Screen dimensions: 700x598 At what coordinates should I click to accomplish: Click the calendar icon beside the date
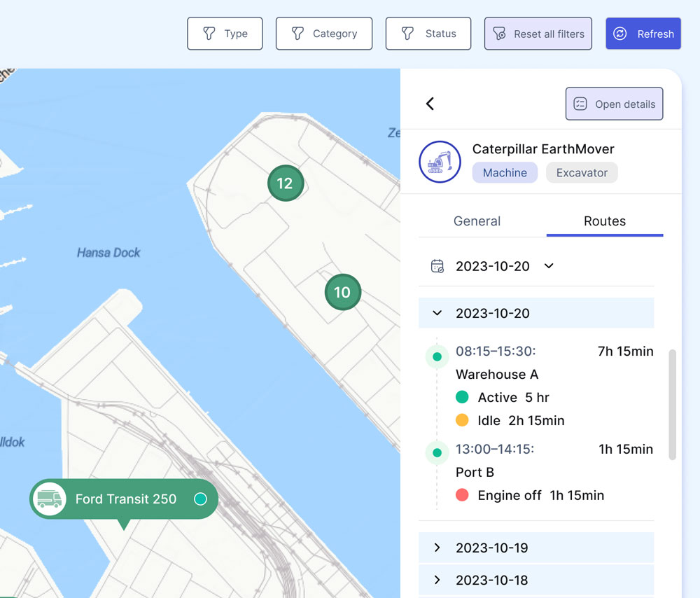coord(437,266)
